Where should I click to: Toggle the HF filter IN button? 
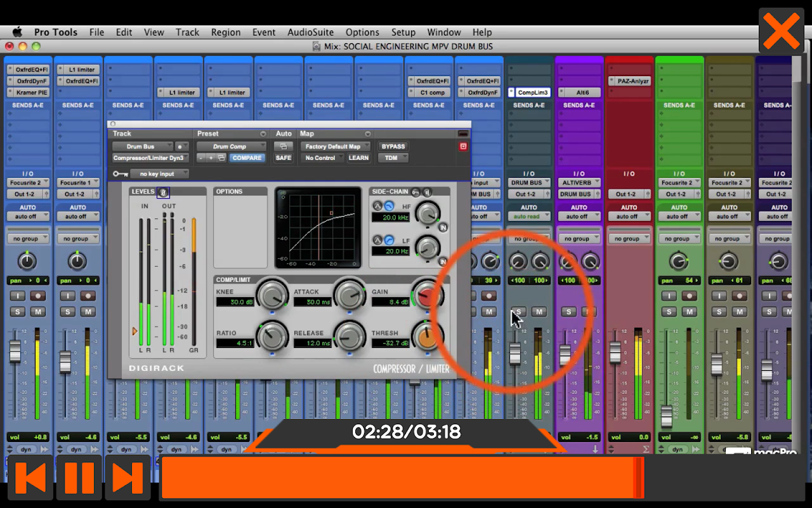pyautogui.click(x=443, y=227)
